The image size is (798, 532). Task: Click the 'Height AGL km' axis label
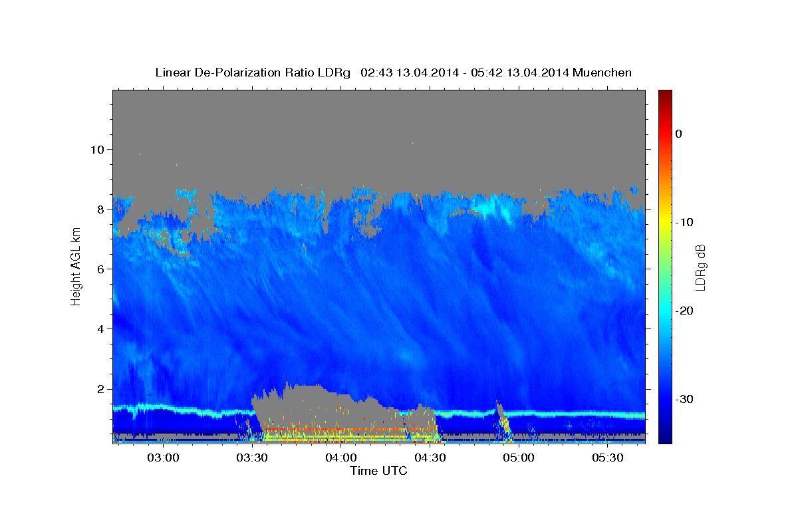pyautogui.click(x=76, y=266)
